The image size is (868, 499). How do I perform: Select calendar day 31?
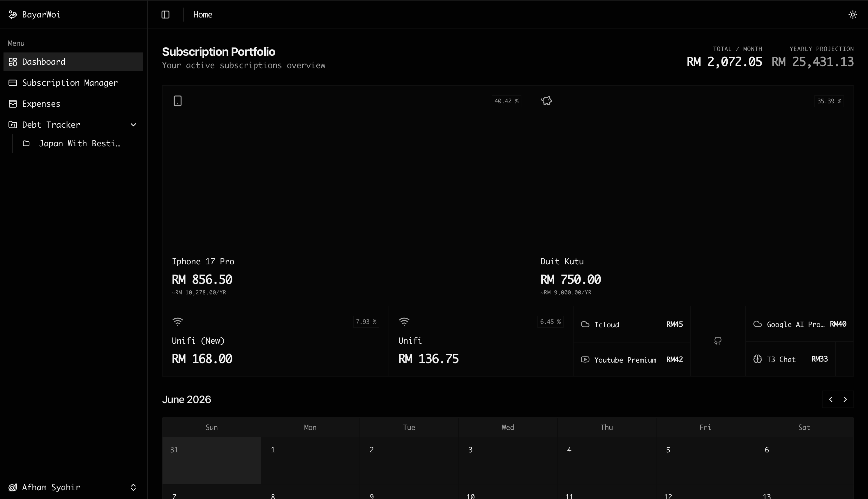(x=211, y=460)
